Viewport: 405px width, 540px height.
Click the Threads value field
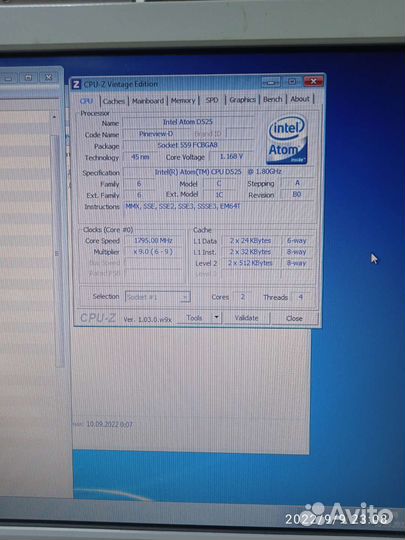coord(301,297)
